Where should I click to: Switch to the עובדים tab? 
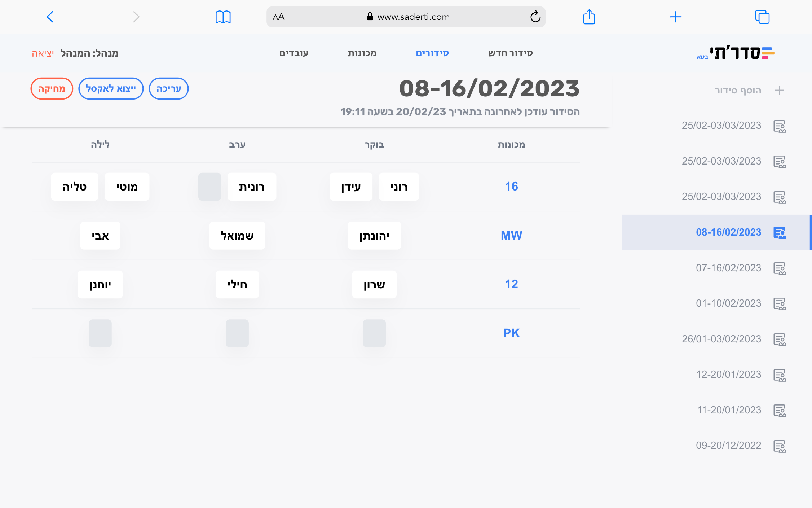(294, 53)
